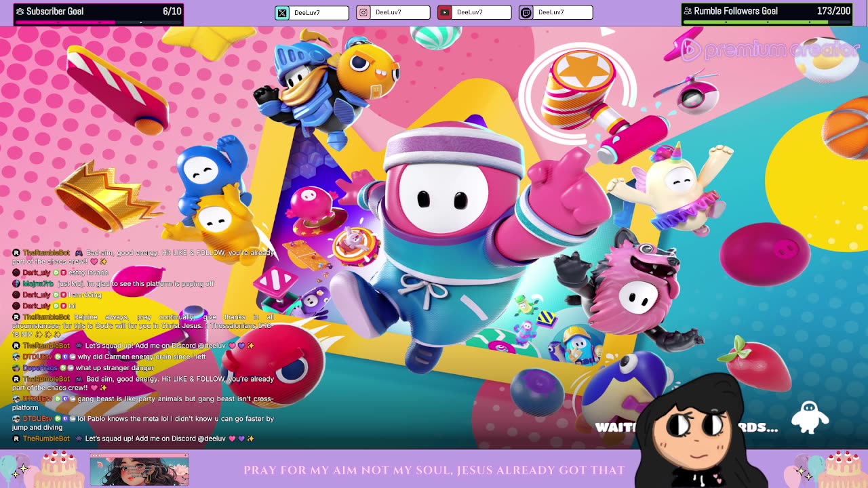Click 'what up stranger danger' chat message
The image size is (868, 488).
[115, 368]
